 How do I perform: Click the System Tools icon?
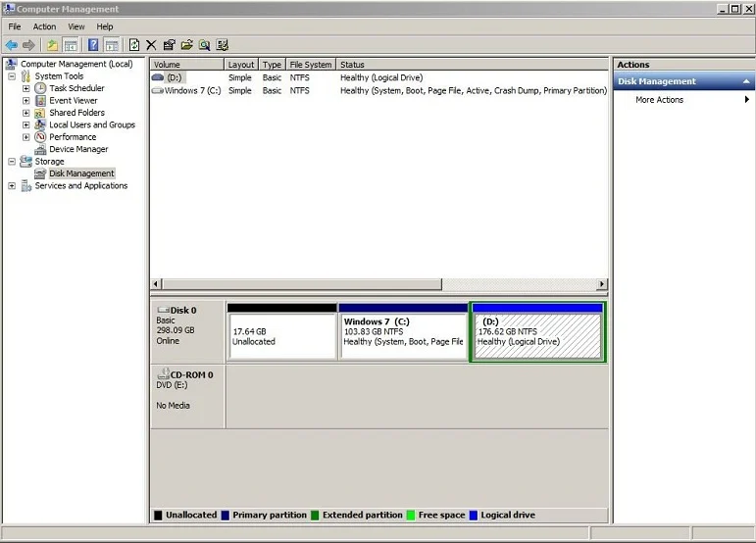coord(26,76)
